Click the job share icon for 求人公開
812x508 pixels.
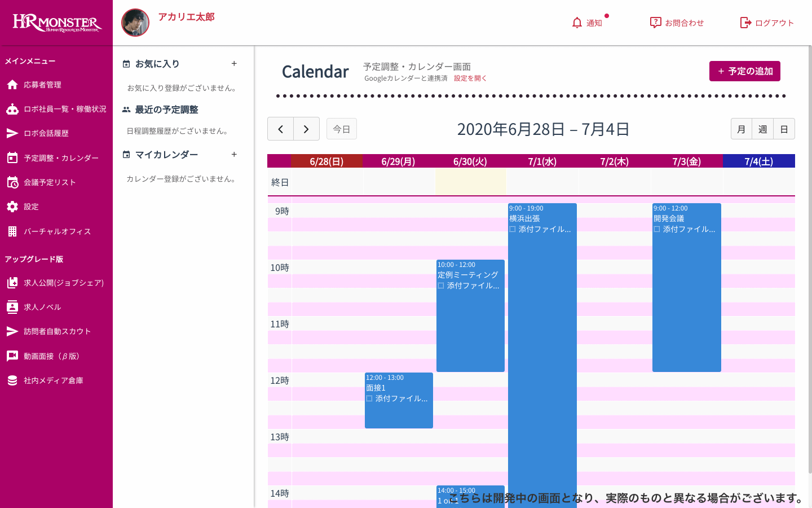[x=12, y=283]
